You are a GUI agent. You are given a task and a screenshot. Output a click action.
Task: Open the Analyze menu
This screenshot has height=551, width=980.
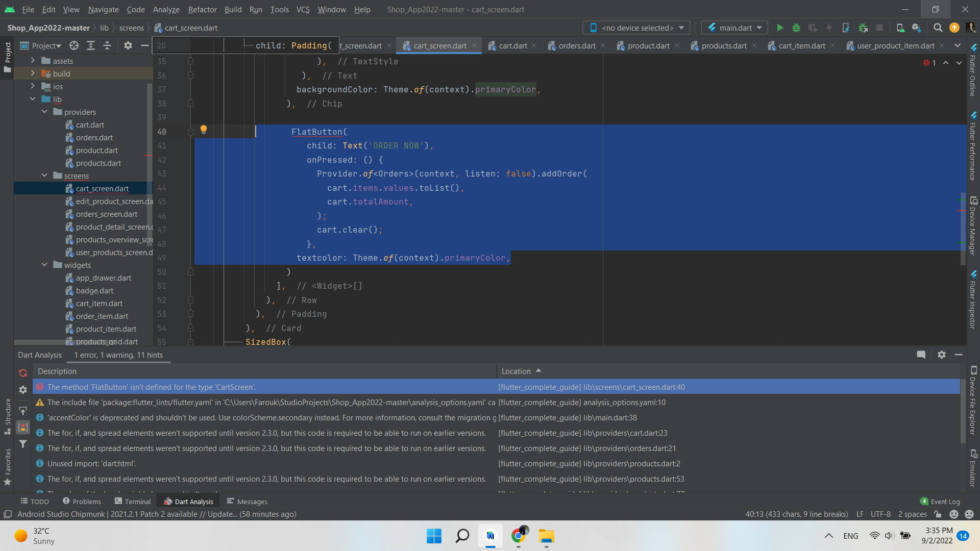(166, 9)
